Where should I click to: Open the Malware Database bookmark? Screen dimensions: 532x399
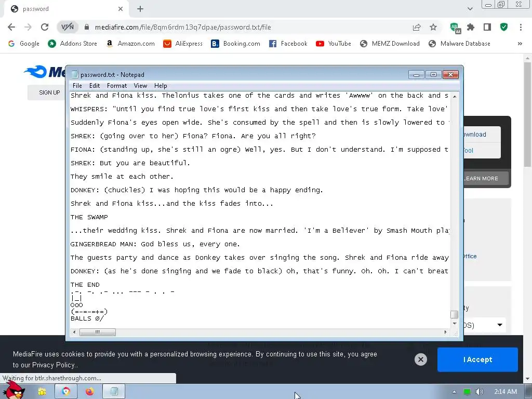tap(459, 44)
